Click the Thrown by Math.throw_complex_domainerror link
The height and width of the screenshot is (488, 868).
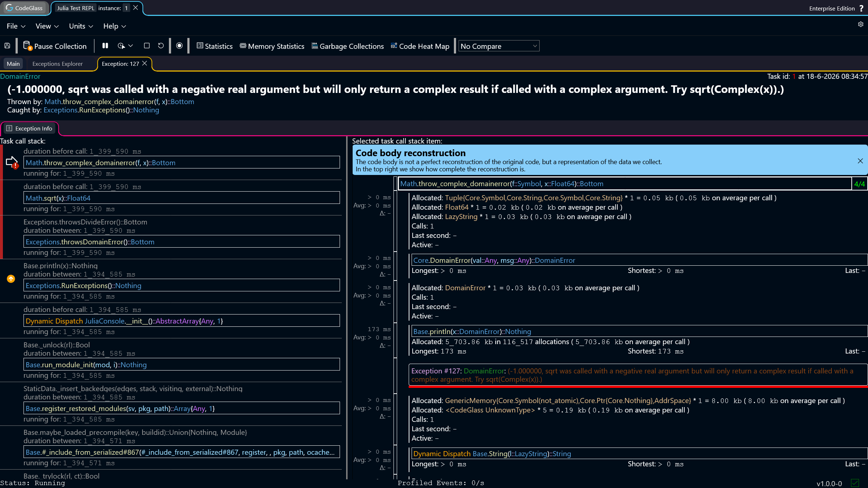click(119, 102)
